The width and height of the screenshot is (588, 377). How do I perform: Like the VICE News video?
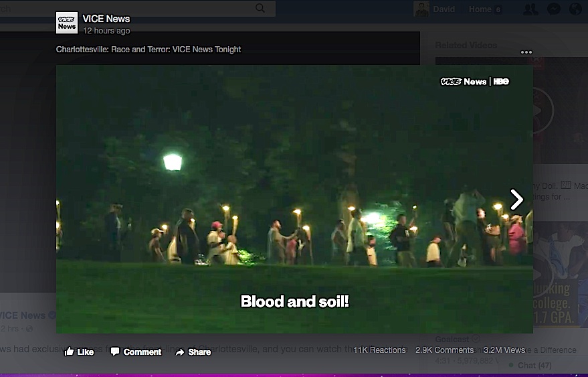(79, 352)
